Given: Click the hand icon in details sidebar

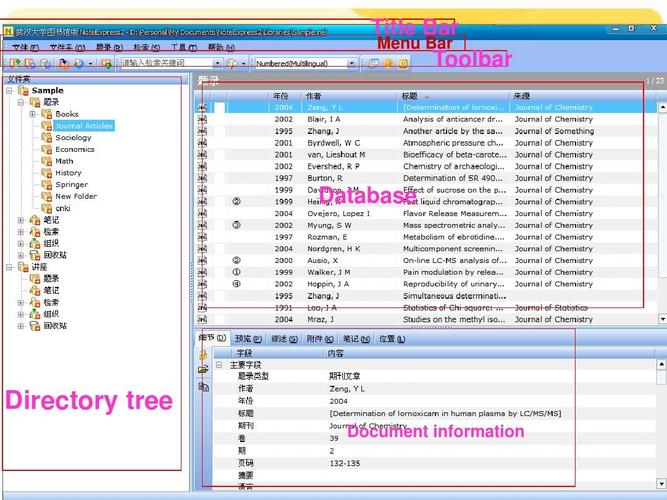Looking at the screenshot, I should (203, 354).
